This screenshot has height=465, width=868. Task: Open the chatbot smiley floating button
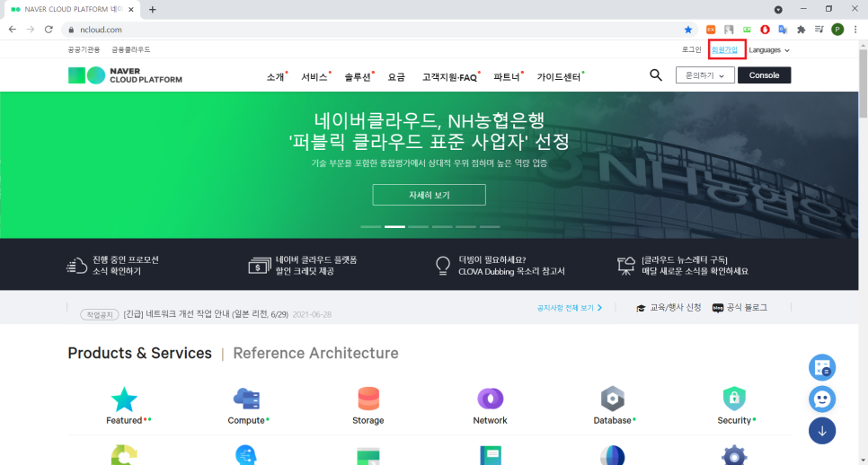pyautogui.click(x=822, y=399)
